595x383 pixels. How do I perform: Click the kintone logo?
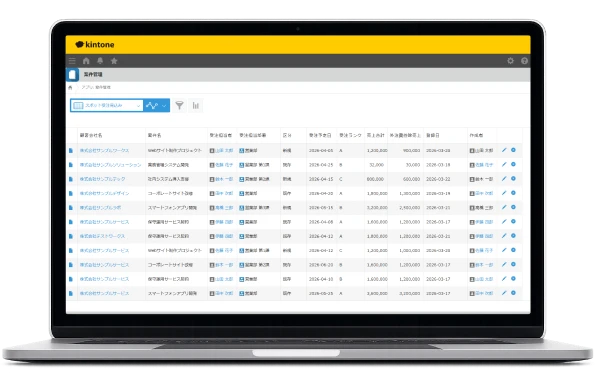coord(95,44)
